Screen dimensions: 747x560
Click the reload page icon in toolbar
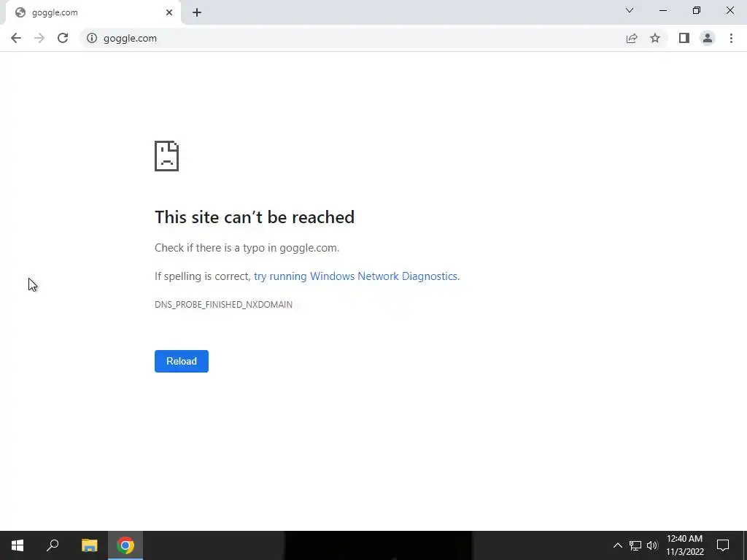(x=63, y=38)
